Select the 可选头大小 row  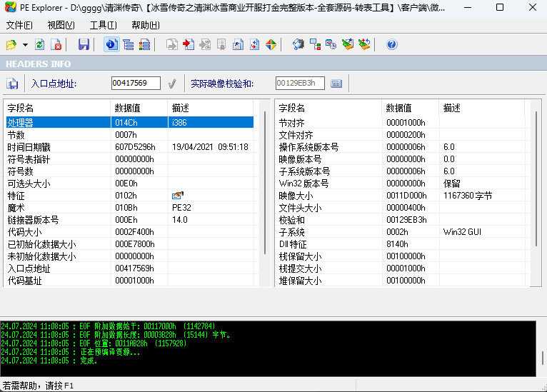[130, 184]
